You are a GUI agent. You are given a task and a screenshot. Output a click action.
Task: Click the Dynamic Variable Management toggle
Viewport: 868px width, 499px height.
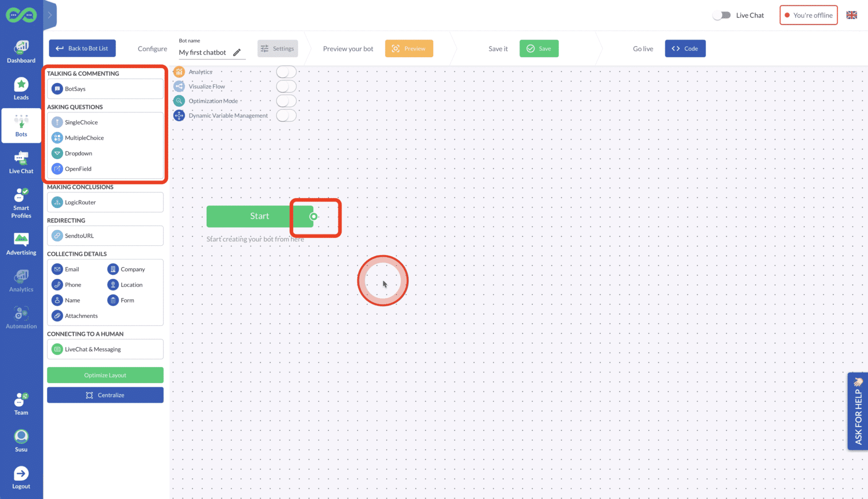click(x=287, y=115)
